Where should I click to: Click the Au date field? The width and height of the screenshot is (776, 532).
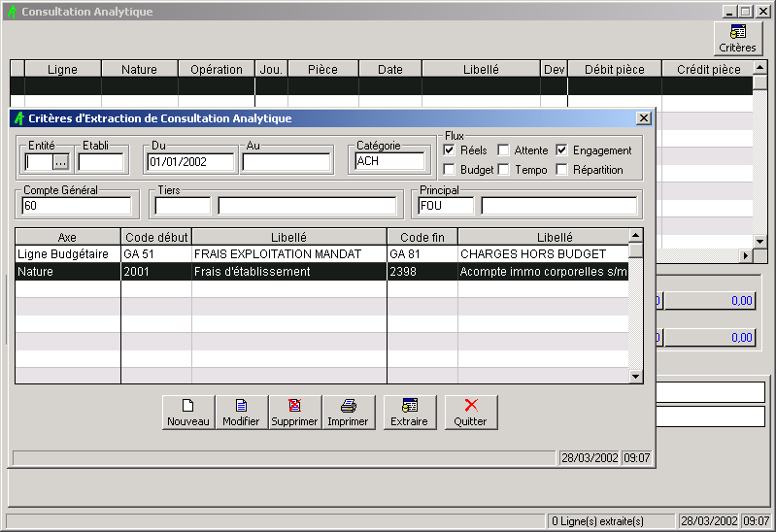pyautogui.click(x=287, y=162)
